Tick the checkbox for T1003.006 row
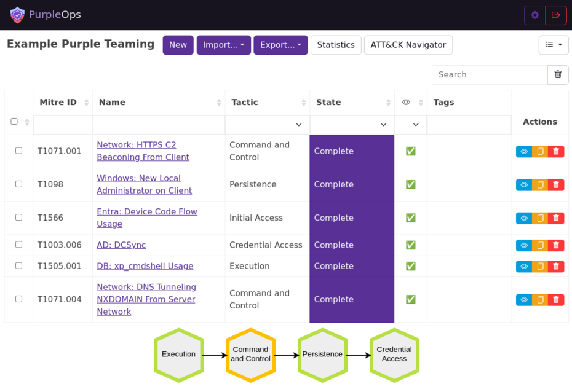This screenshot has height=392, width=572. [x=18, y=245]
